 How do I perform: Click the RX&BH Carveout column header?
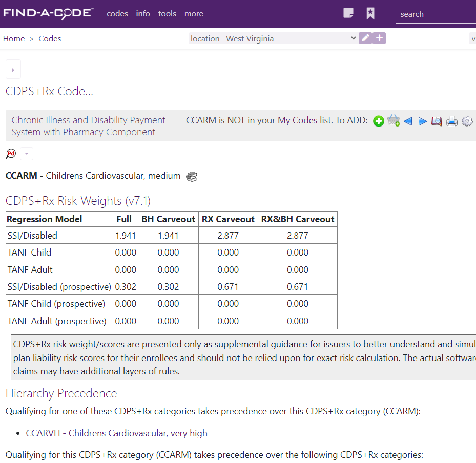298,219
